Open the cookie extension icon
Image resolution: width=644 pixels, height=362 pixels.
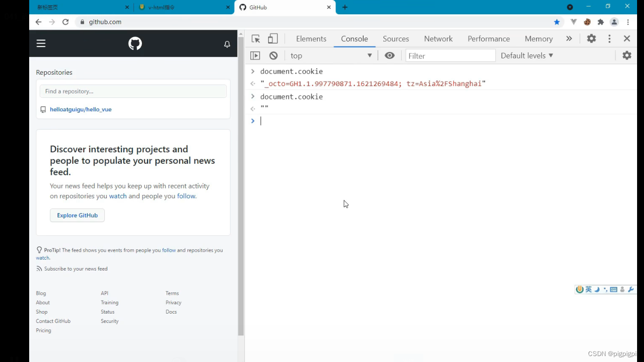(x=587, y=22)
